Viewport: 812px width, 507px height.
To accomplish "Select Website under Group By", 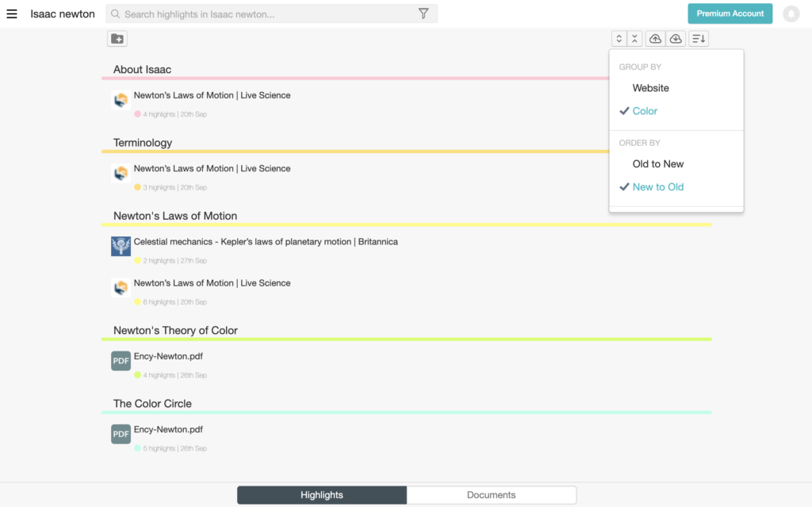I will pos(650,88).
